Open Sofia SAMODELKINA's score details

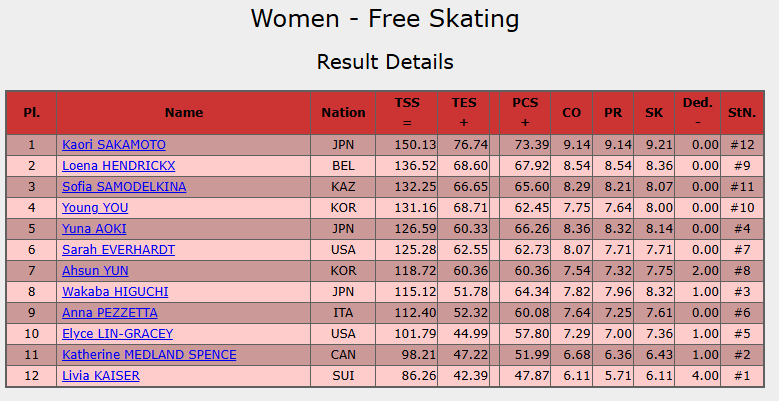click(123, 187)
